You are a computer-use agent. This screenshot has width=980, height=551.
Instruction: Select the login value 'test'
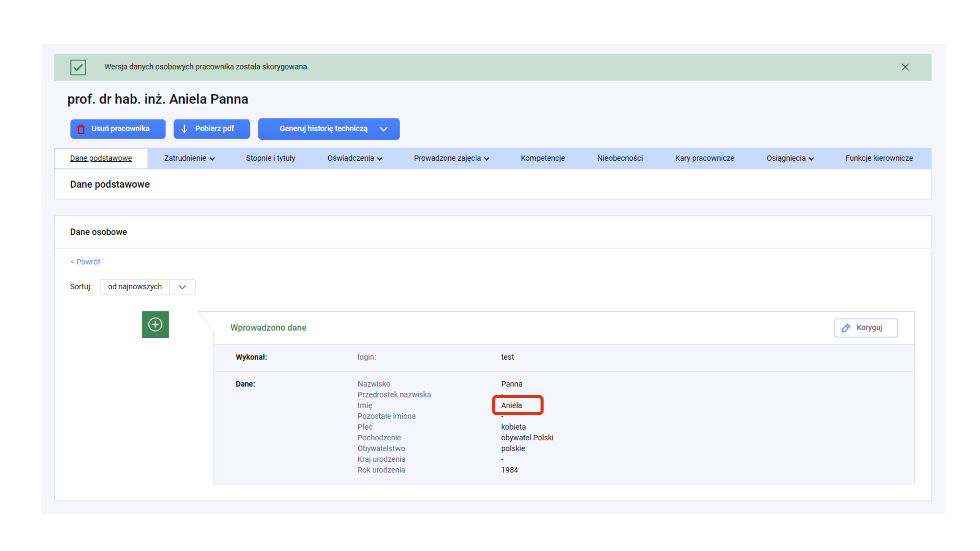point(507,357)
